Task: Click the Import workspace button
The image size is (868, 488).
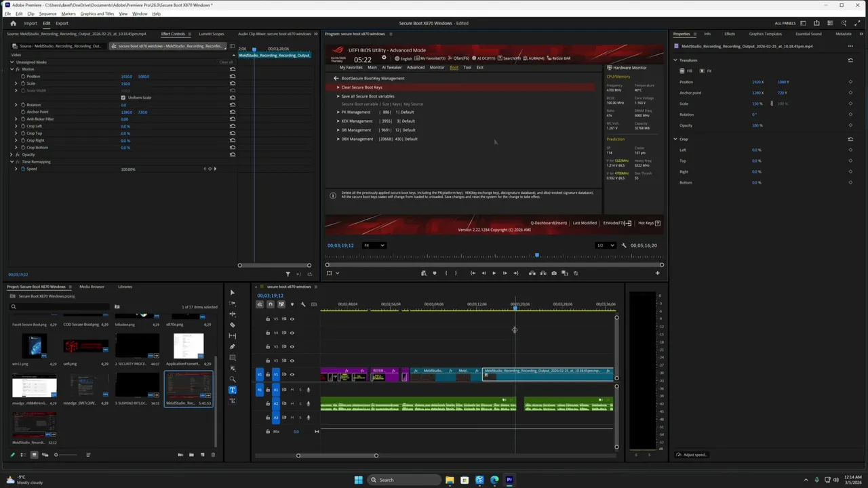Action: [31, 23]
